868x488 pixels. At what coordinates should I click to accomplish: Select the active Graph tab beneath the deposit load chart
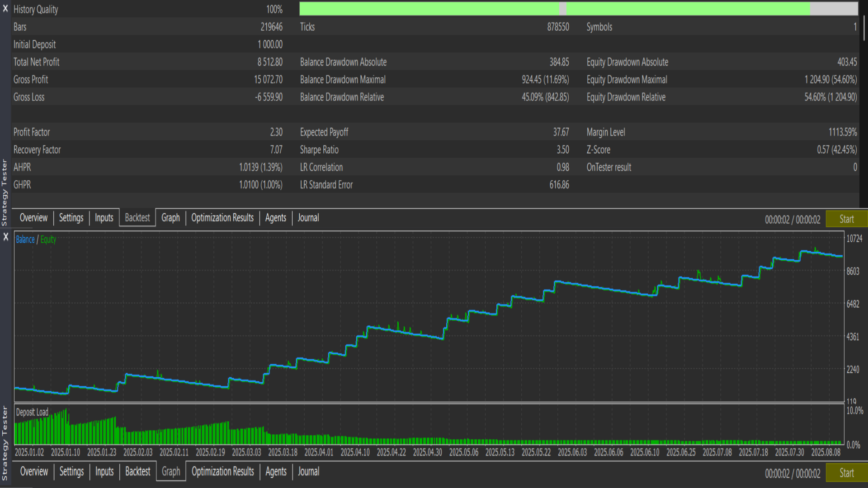pos(171,472)
